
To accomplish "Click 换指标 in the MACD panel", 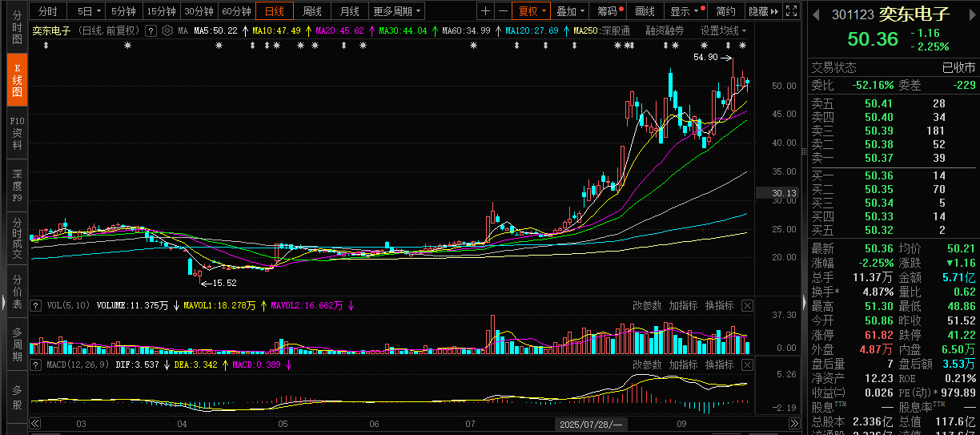I will click(719, 365).
